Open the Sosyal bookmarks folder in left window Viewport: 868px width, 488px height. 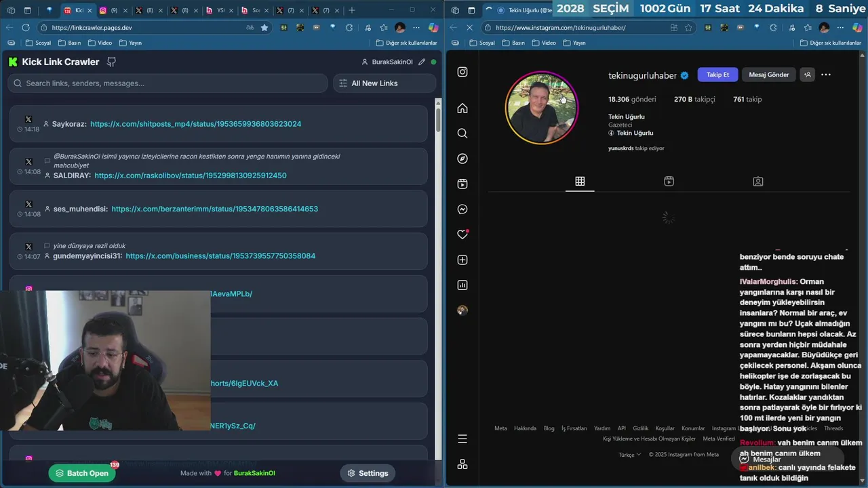(x=38, y=43)
